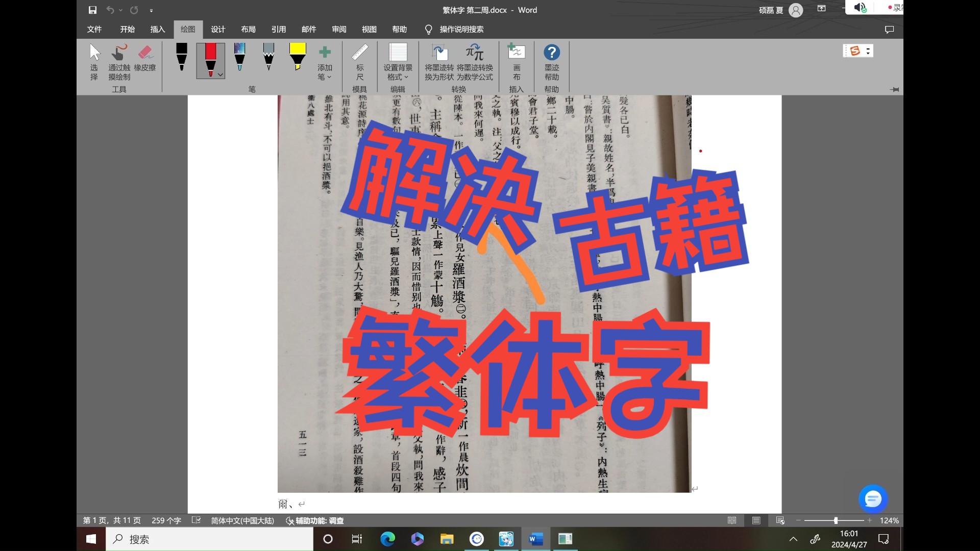Open the 帮助 ribbon tab
The height and width of the screenshot is (551, 980).
[400, 29]
